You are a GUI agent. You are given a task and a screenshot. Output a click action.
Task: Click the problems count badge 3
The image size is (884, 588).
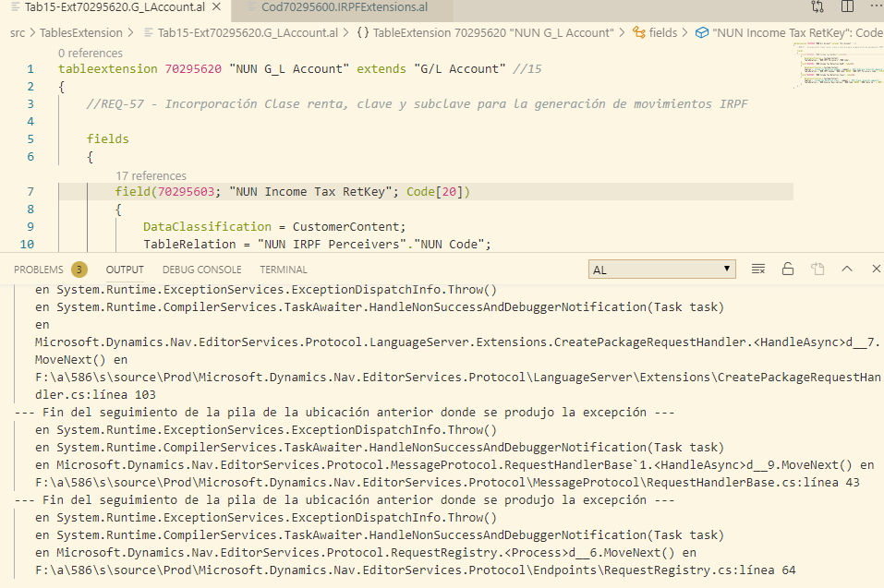click(79, 270)
